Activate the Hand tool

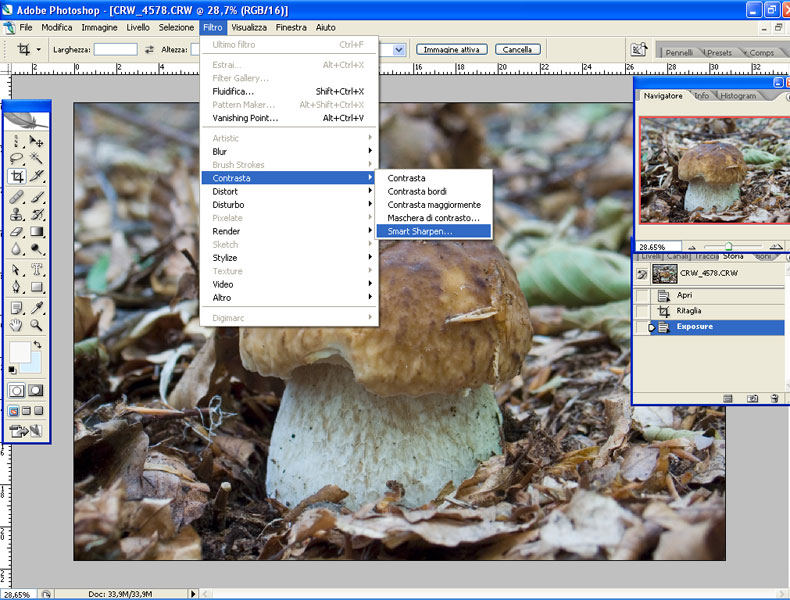(x=17, y=325)
